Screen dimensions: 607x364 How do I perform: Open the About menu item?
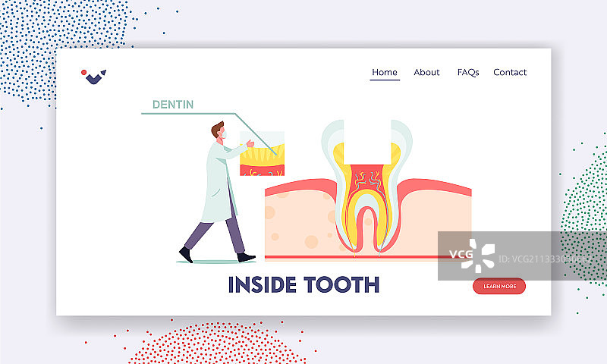[426, 72]
